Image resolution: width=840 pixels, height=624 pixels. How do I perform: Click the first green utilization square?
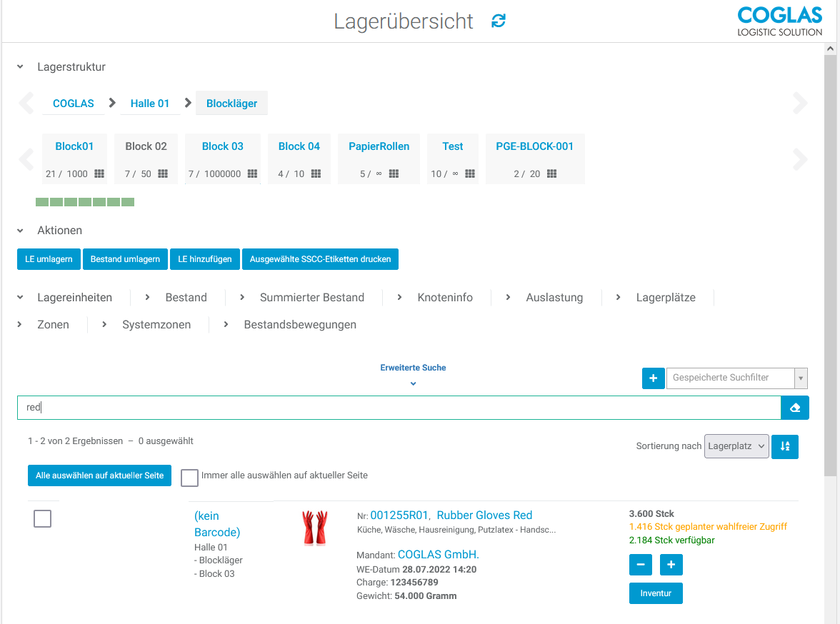[x=42, y=202]
